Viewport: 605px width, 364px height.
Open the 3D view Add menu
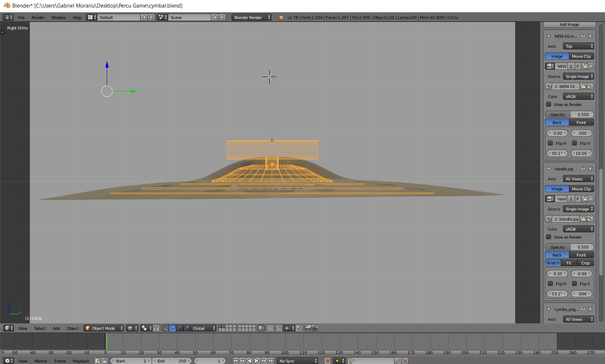click(56, 328)
